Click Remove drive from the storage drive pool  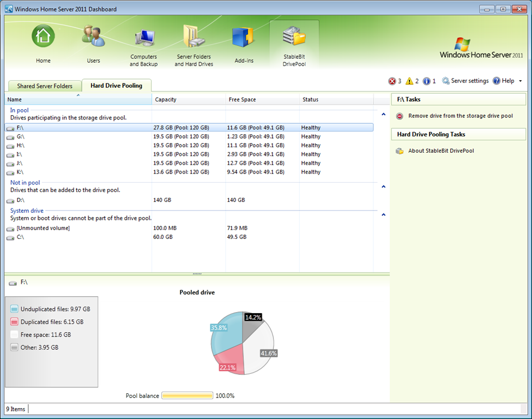pyautogui.click(x=461, y=116)
